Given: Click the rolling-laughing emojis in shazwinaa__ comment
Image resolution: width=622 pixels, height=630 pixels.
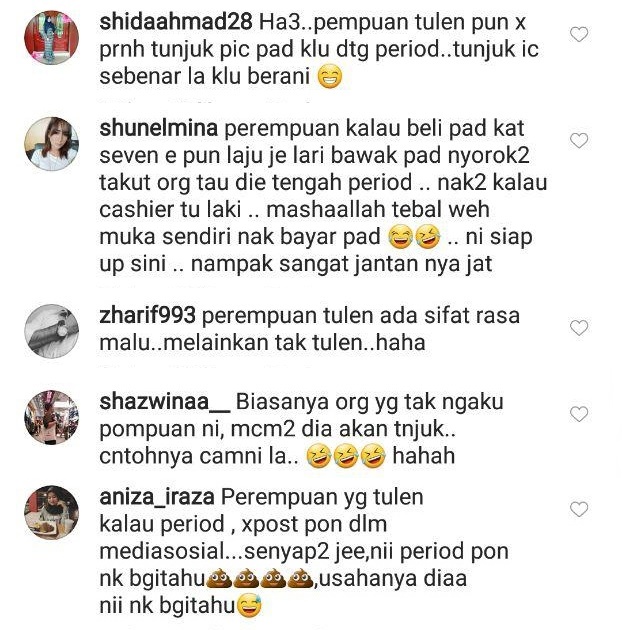Looking at the screenshot, I should pos(346,456).
